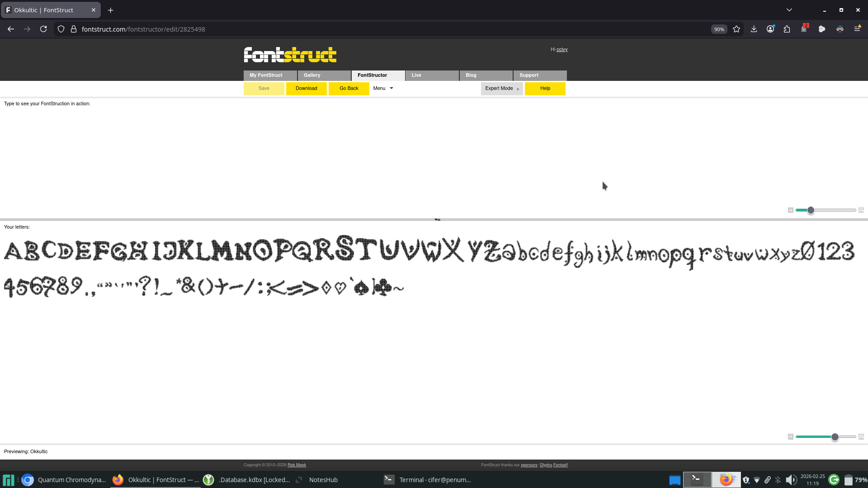
Task: Switch to the My FontStruct tab
Action: (270, 75)
